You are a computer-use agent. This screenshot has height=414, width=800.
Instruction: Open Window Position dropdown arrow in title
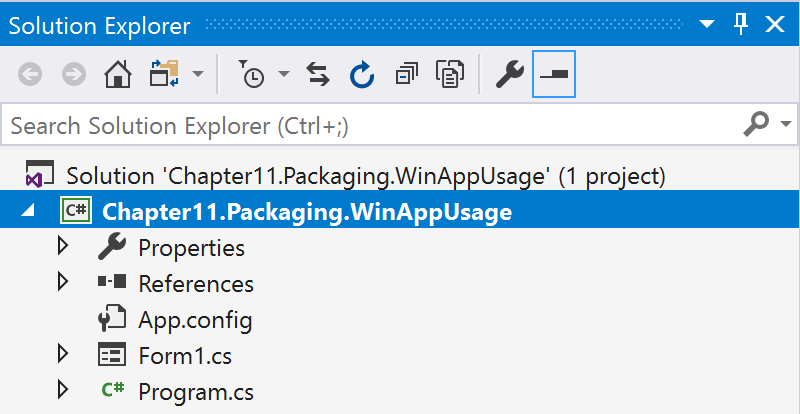pos(707,24)
